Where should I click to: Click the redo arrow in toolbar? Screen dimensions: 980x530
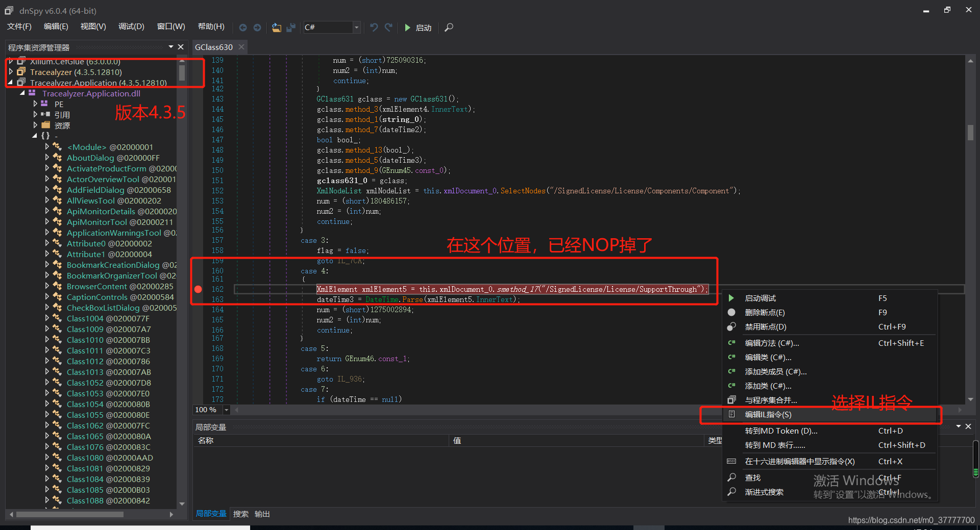coord(388,28)
